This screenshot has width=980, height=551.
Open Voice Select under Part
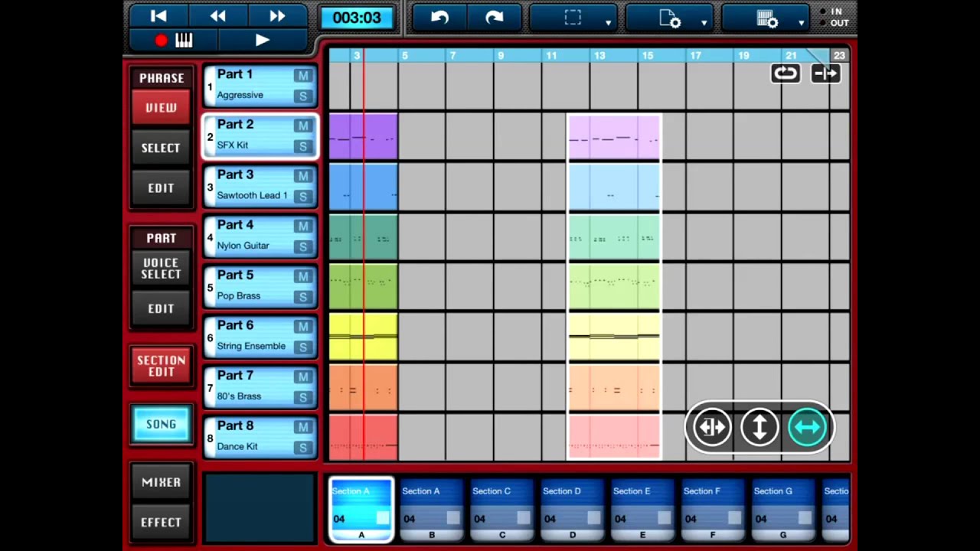(161, 269)
